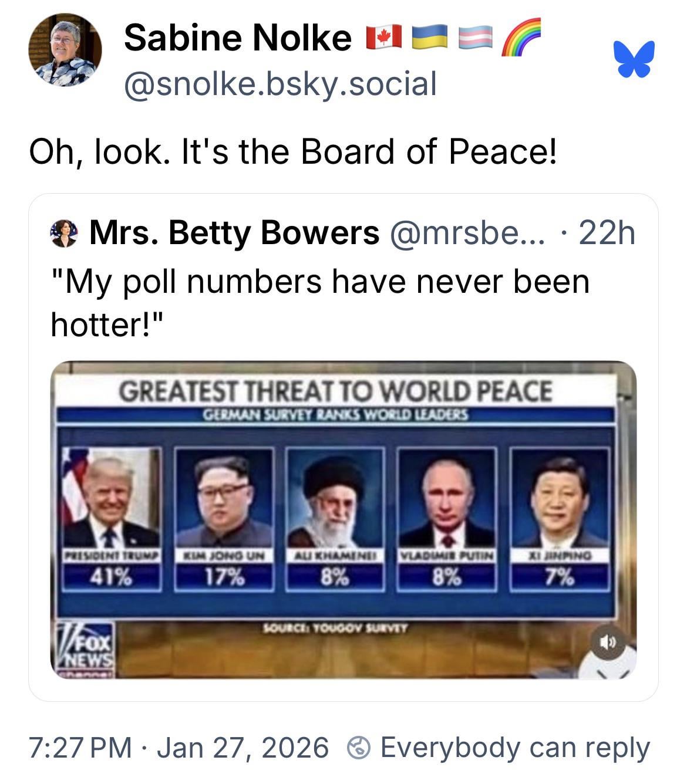Click Mrs. Betty Bowers' small avatar
The image size is (687, 784).
tap(65, 233)
